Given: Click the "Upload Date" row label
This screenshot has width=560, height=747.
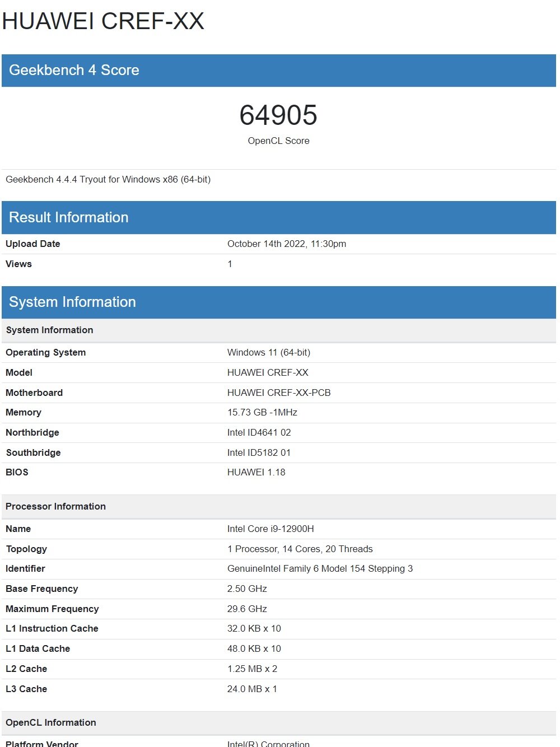Looking at the screenshot, I should click(x=33, y=244).
